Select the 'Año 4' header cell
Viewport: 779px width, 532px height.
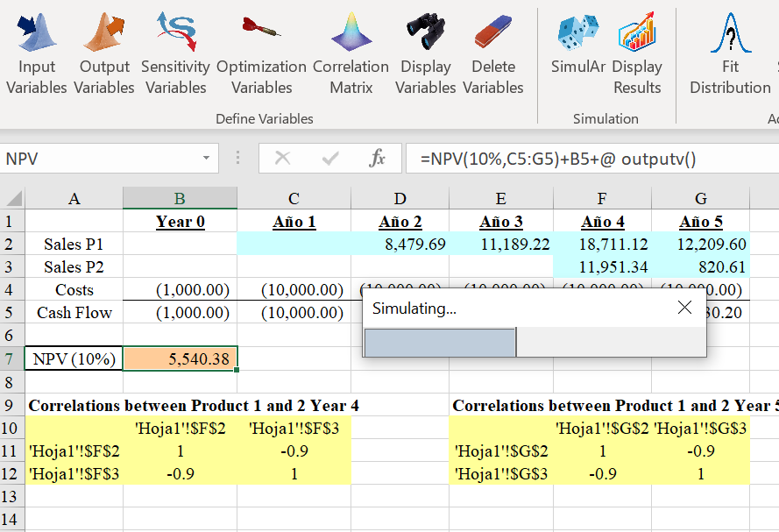(x=602, y=221)
